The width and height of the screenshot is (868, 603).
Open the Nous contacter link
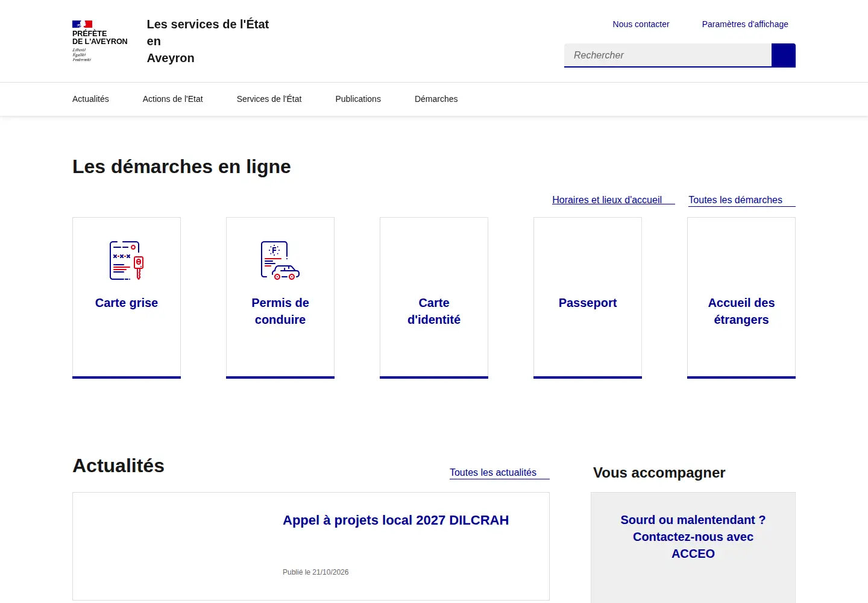coord(641,24)
